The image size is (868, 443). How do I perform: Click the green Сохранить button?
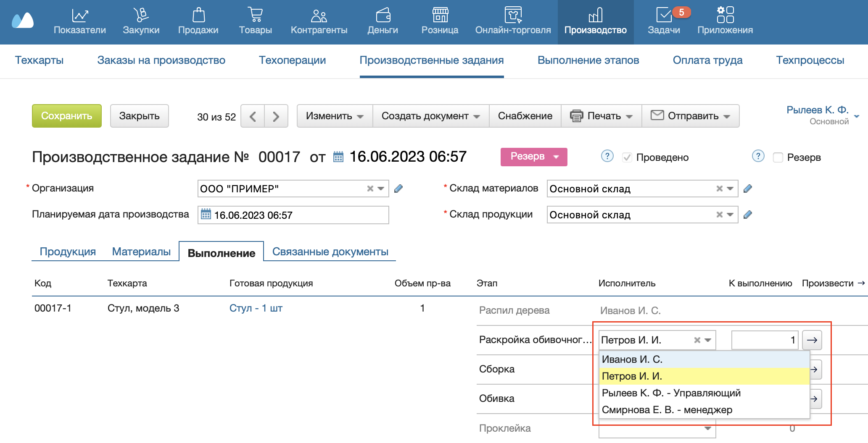point(67,116)
